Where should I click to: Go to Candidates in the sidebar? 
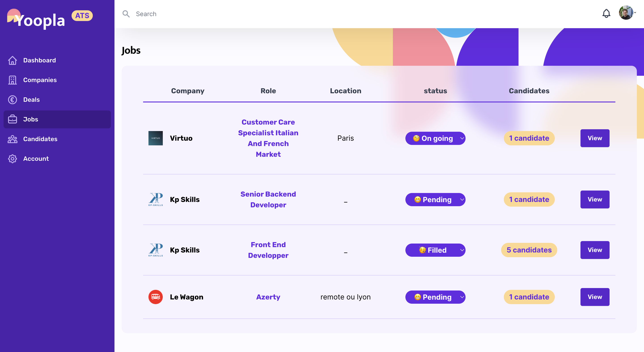(40, 139)
